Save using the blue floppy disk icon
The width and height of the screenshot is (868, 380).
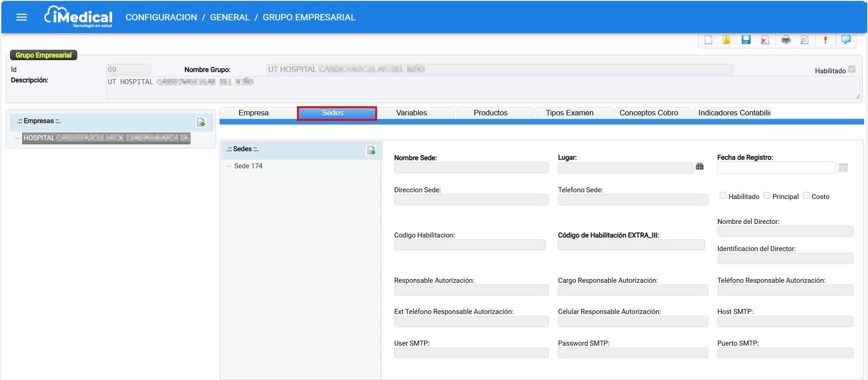point(746,40)
